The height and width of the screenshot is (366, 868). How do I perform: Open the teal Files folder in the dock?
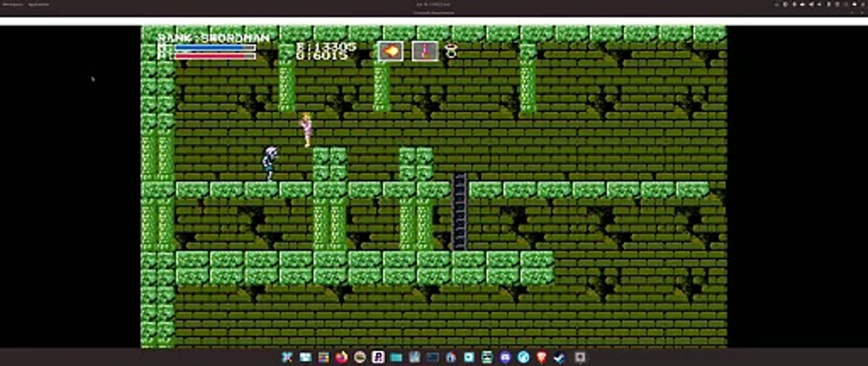coord(396,357)
